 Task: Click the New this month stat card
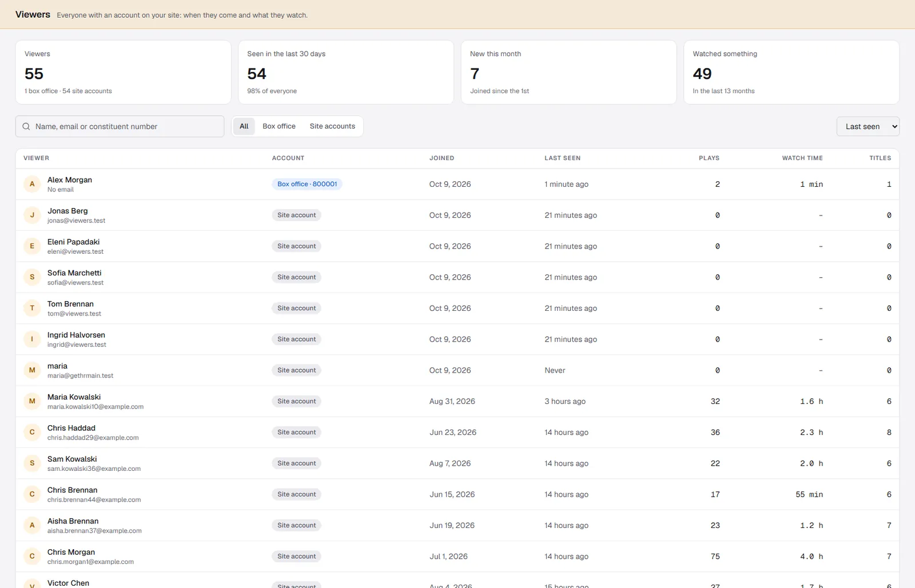coord(569,72)
